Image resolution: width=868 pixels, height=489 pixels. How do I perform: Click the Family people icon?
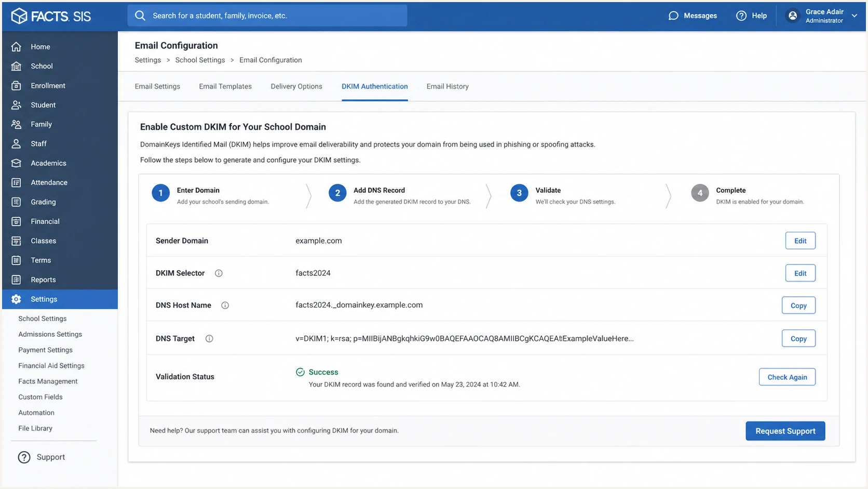tap(17, 124)
